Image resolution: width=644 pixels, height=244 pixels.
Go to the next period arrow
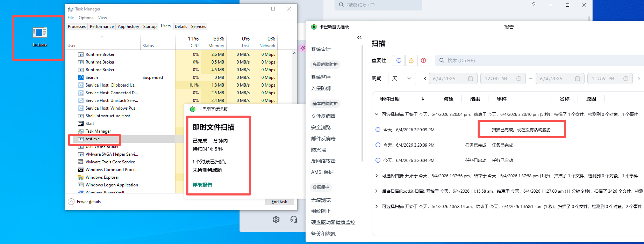pos(639,79)
